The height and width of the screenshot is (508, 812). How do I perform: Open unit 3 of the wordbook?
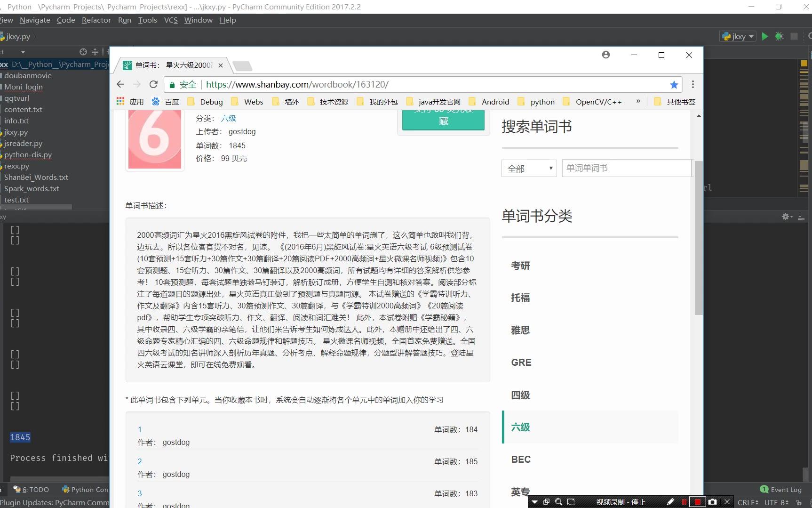(x=140, y=493)
